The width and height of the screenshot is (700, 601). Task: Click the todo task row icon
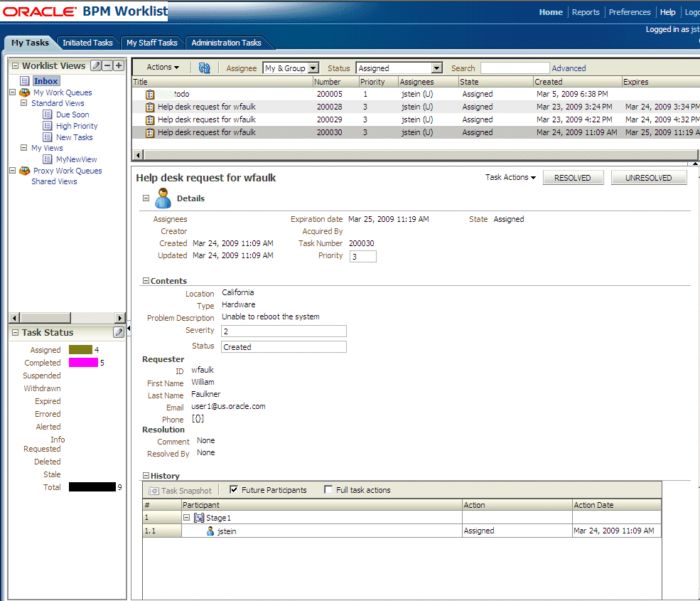click(x=150, y=94)
